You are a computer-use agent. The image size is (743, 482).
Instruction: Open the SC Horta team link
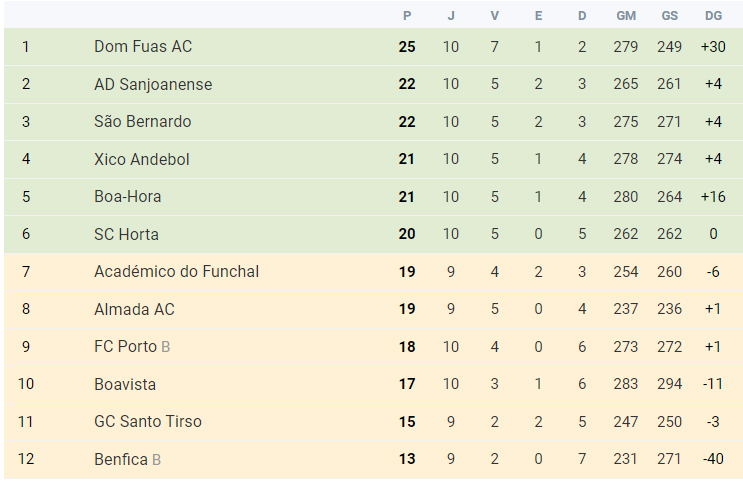[126, 234]
